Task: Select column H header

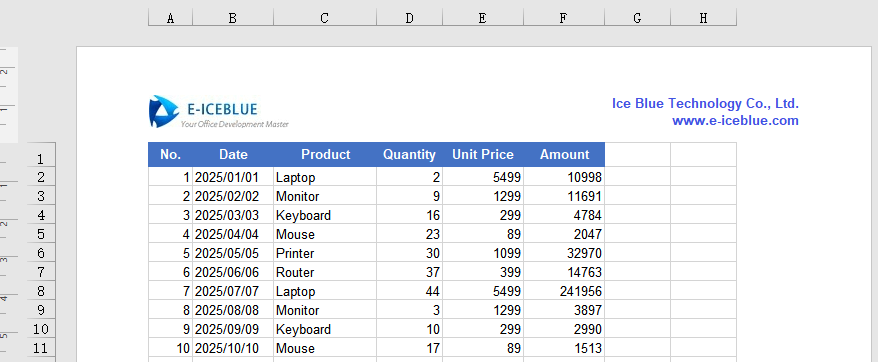Action: pyautogui.click(x=703, y=17)
